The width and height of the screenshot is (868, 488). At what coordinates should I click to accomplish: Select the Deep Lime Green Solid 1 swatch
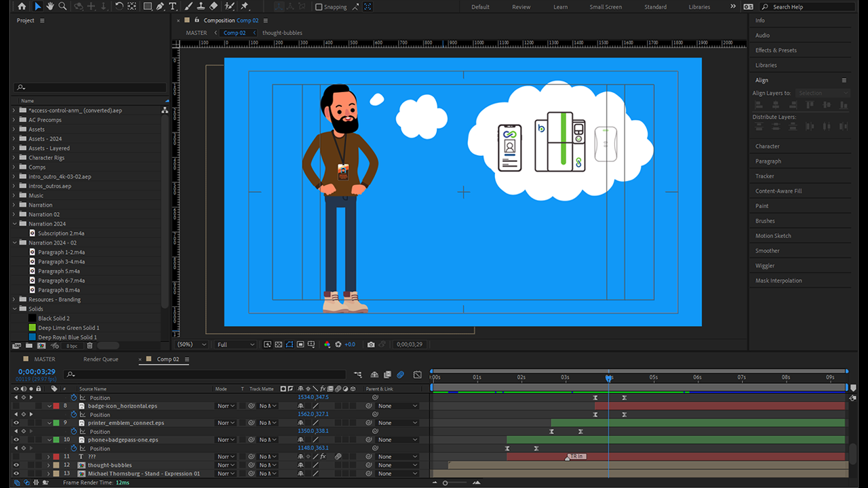[32, 327]
